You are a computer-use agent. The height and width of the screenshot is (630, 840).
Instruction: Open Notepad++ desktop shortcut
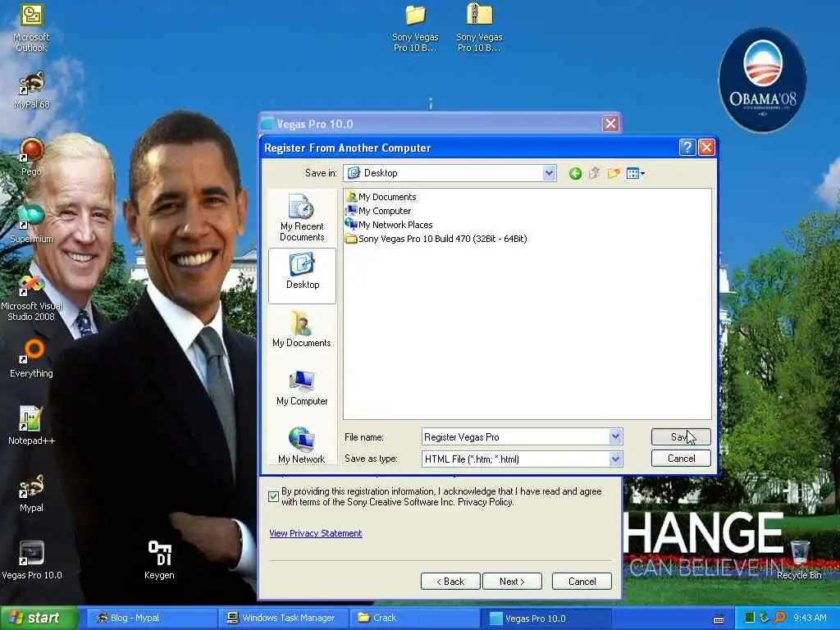[x=31, y=426]
